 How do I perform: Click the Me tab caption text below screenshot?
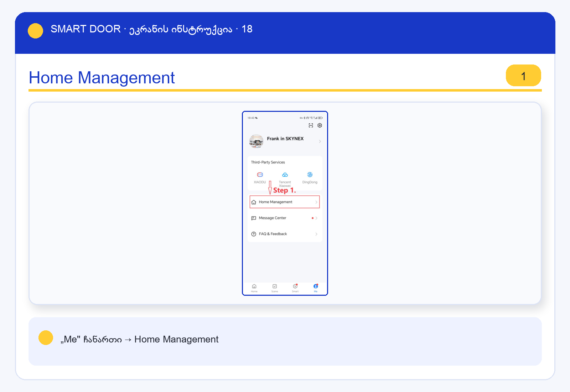(x=139, y=339)
